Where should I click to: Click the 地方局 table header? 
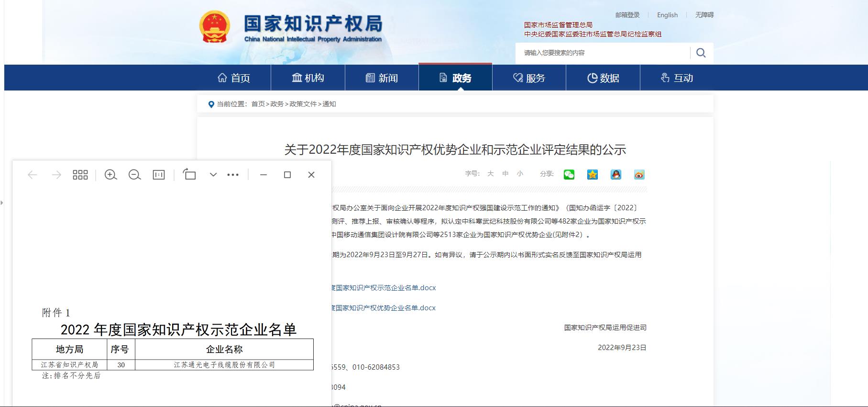tap(69, 350)
